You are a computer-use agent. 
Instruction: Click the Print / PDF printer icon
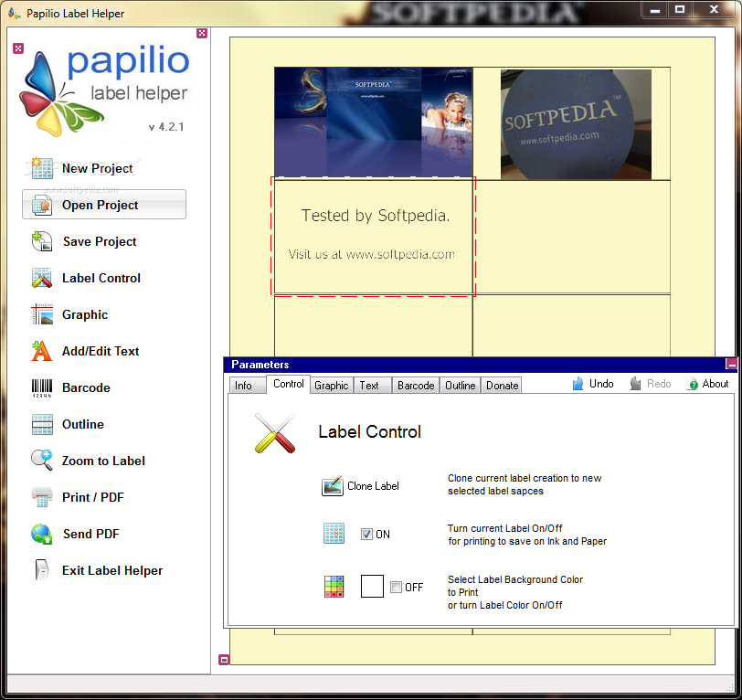pos(42,497)
